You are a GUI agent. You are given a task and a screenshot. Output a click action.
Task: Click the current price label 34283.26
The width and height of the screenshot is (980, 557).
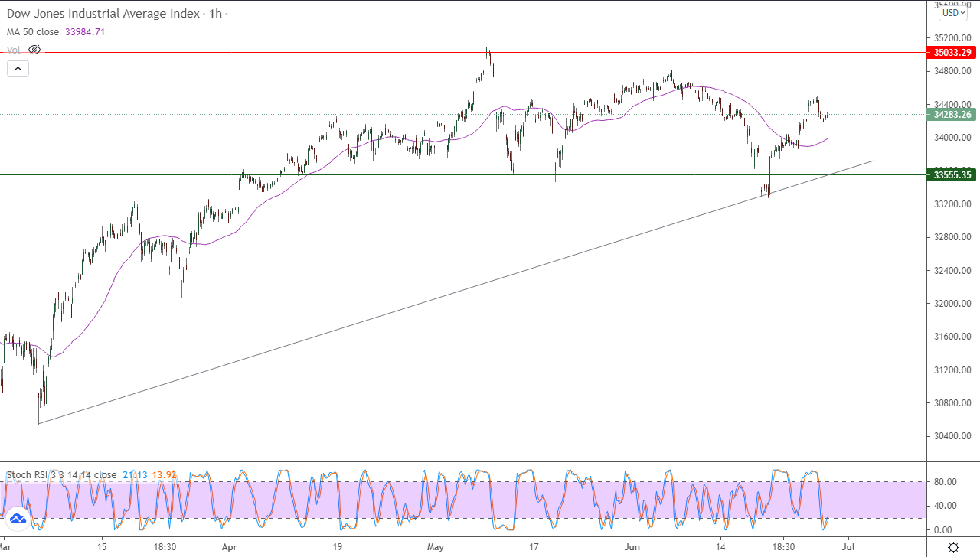click(x=951, y=115)
